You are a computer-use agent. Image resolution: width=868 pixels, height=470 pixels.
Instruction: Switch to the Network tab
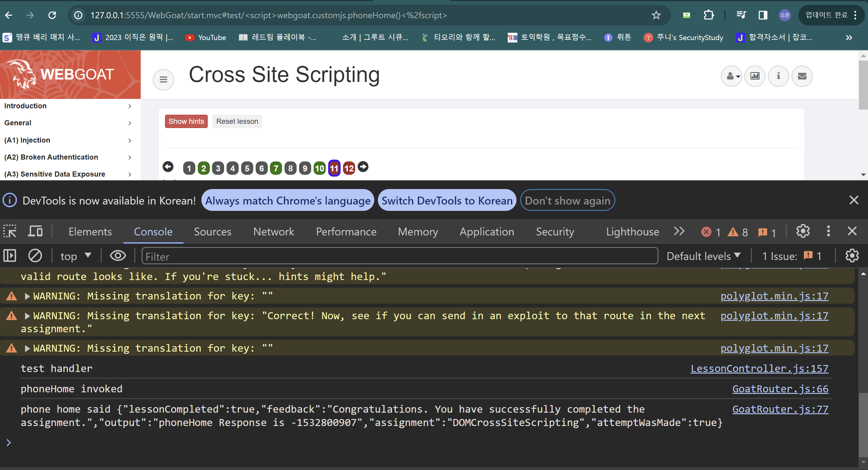tap(274, 232)
